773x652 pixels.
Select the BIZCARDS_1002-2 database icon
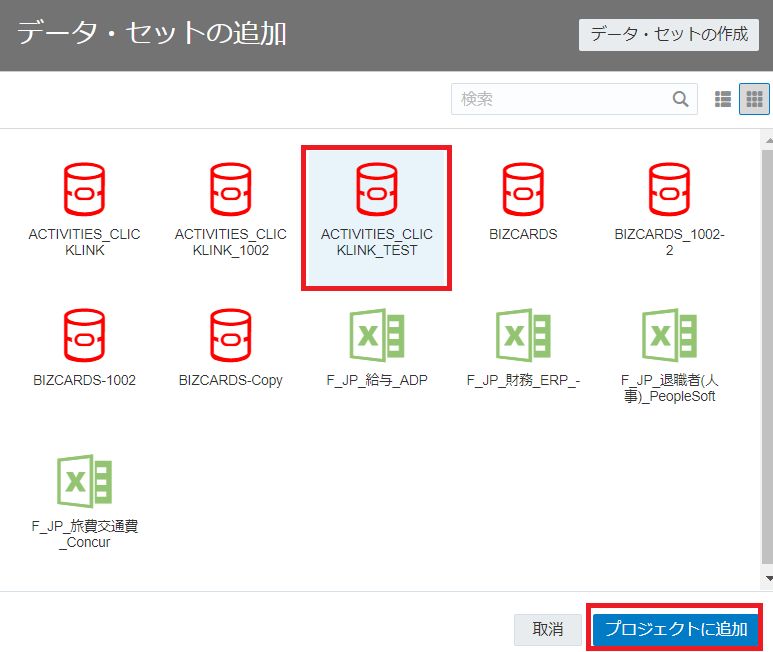(669, 189)
